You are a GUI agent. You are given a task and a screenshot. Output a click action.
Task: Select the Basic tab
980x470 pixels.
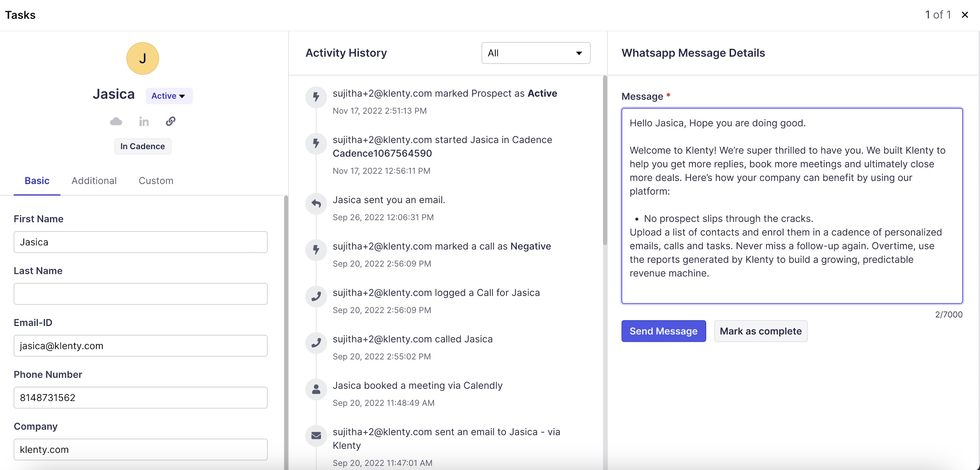pyautogui.click(x=37, y=181)
